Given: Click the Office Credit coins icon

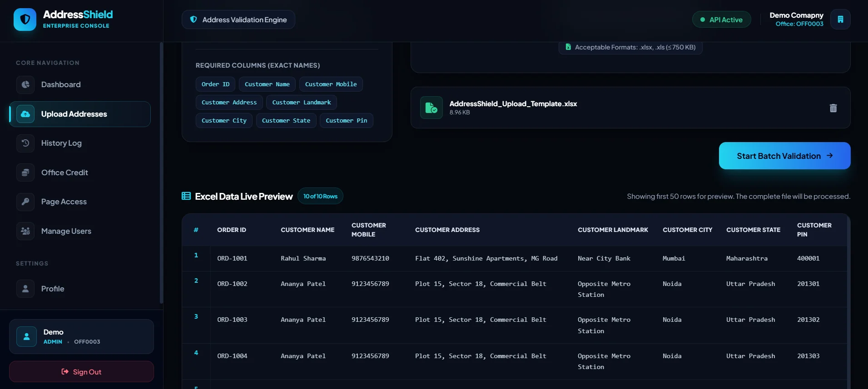Looking at the screenshot, I should tap(25, 172).
